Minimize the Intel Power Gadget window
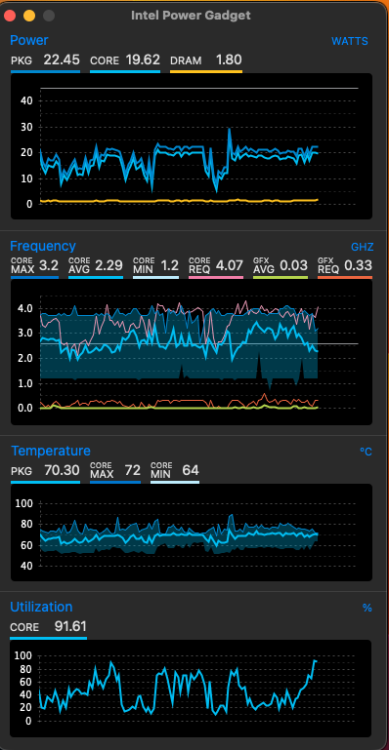The image size is (389, 750). point(29,16)
